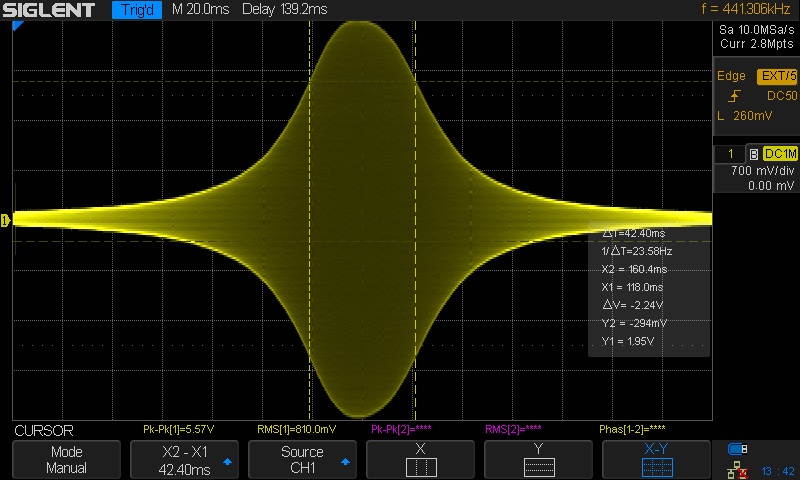
Task: Click the rising edge trigger slope icon
Action: coord(735,96)
